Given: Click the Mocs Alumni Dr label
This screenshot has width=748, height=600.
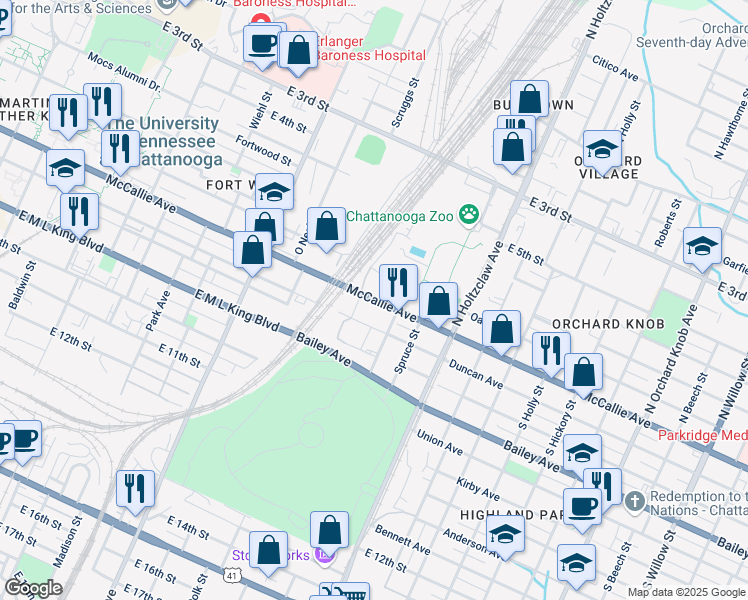Looking at the screenshot, I should pos(124,72).
